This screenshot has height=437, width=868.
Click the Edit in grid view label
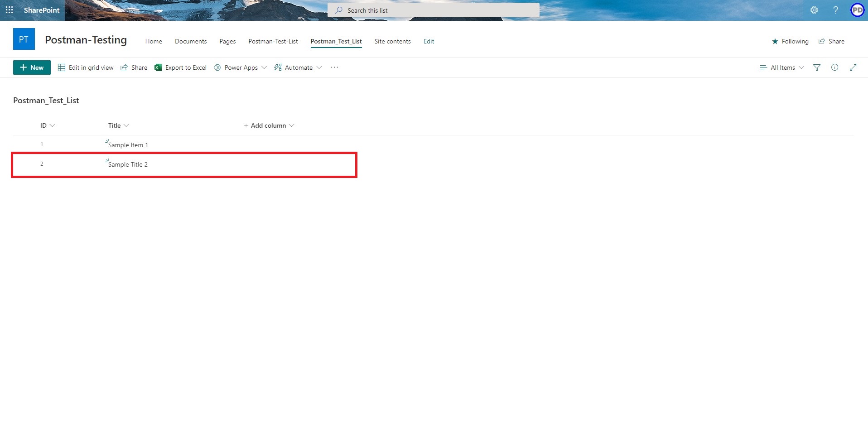(x=91, y=67)
